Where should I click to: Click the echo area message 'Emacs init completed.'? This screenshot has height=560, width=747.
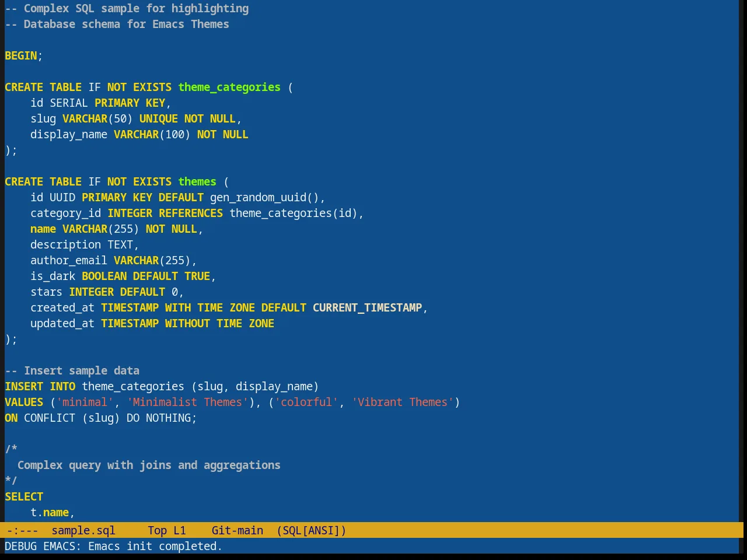pyautogui.click(x=155, y=546)
